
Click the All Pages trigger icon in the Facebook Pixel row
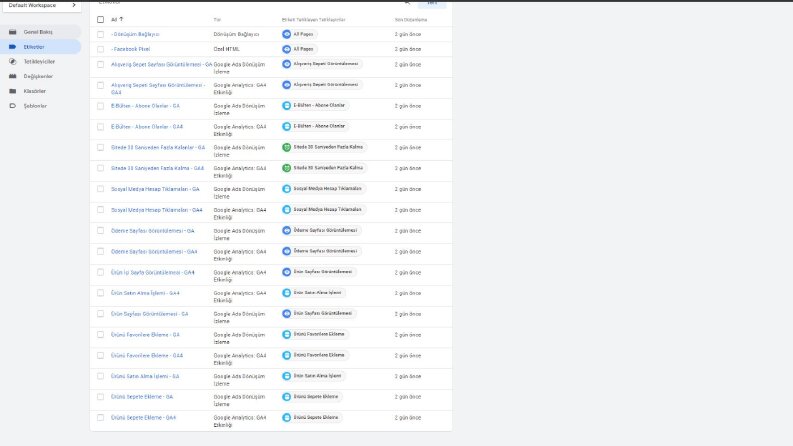(x=286, y=49)
